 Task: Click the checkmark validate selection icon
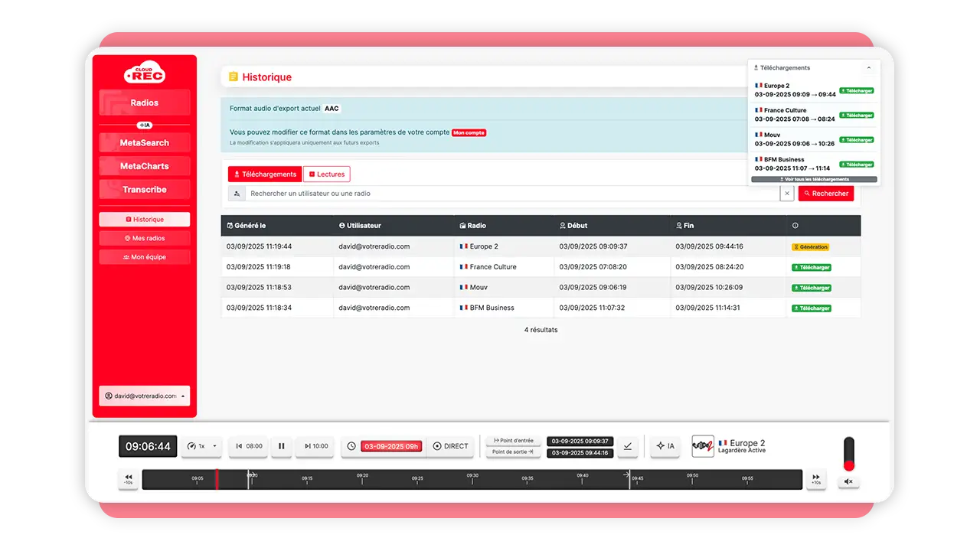[x=628, y=446]
